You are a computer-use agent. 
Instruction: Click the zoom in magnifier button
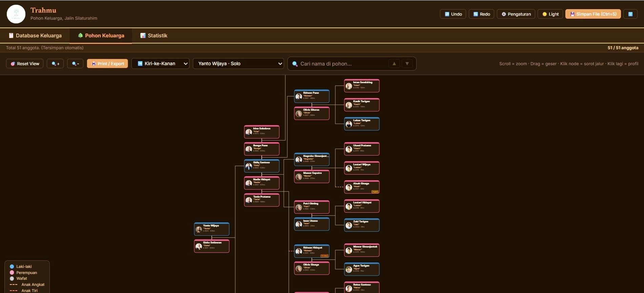click(x=55, y=63)
